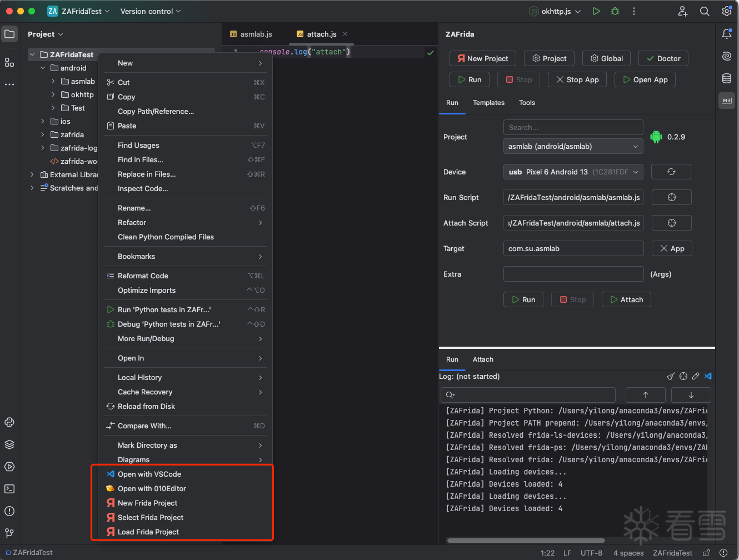Open the Terminal tool window
Viewport: 739px width, 560px height.
pyautogui.click(x=9, y=489)
